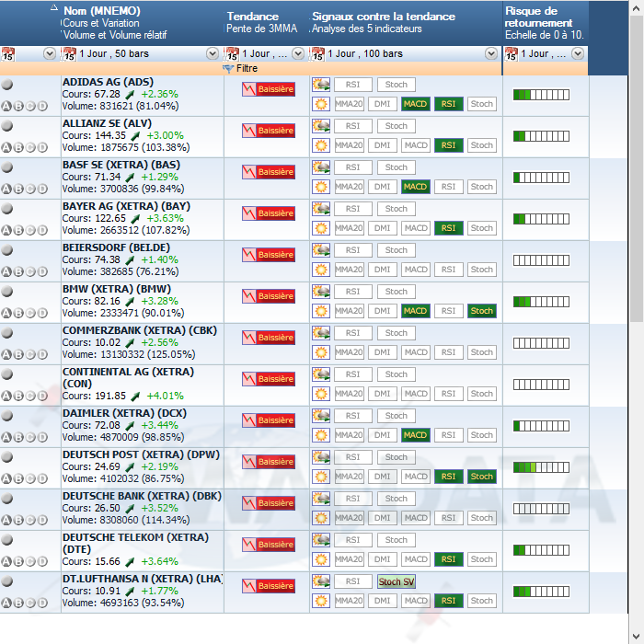Click the Baissière trend icon for ALLIANZ SE

(269, 131)
